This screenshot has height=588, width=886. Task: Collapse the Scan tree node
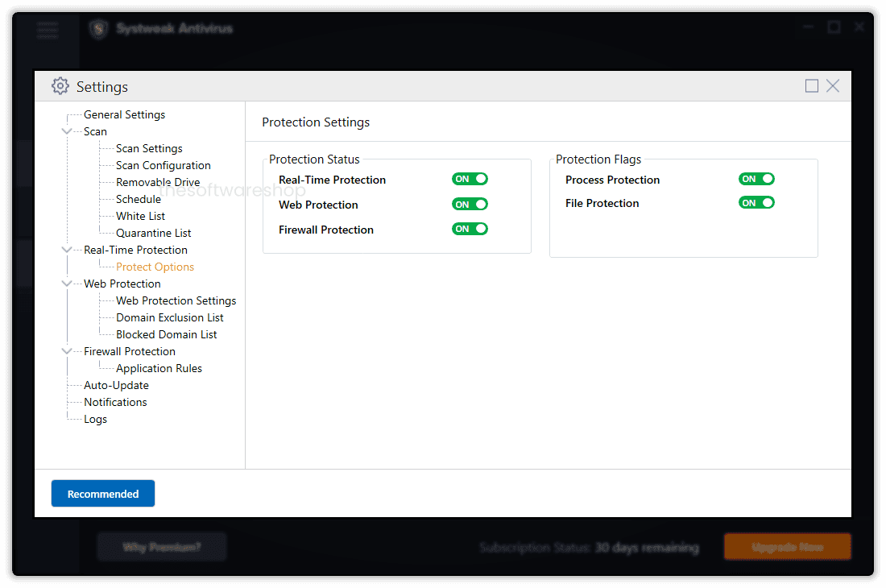67,131
